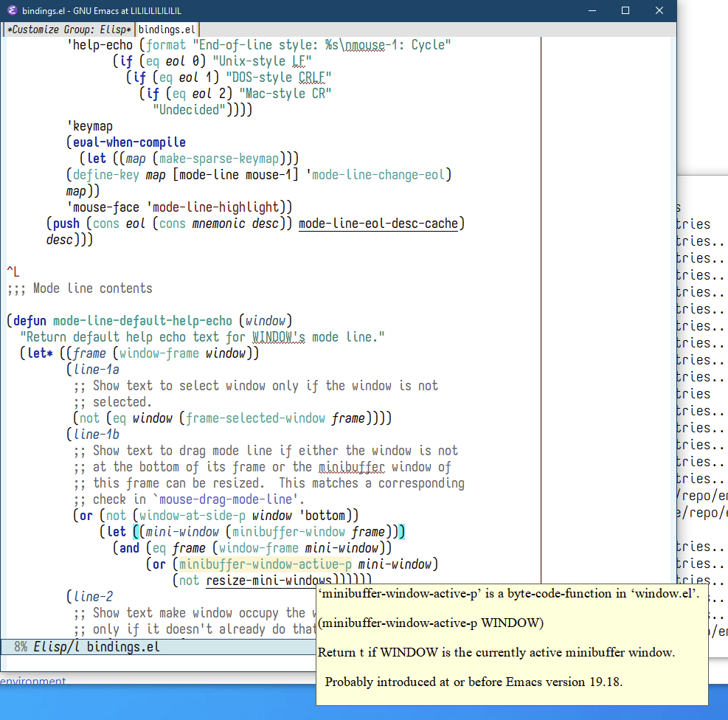Click the mode-line-eol-desc-cache underlined symbol

[x=380, y=224]
